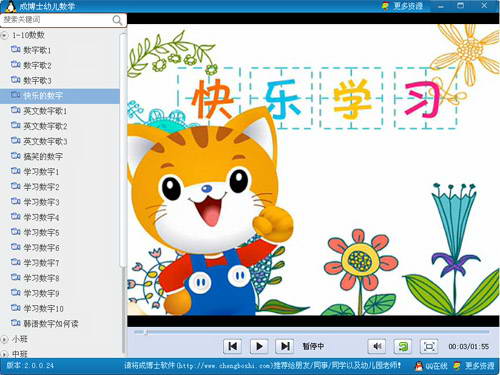Viewport: 500px width, 375px height.
Task: Open 英文数字歌3 in the list
Action: coord(45,141)
